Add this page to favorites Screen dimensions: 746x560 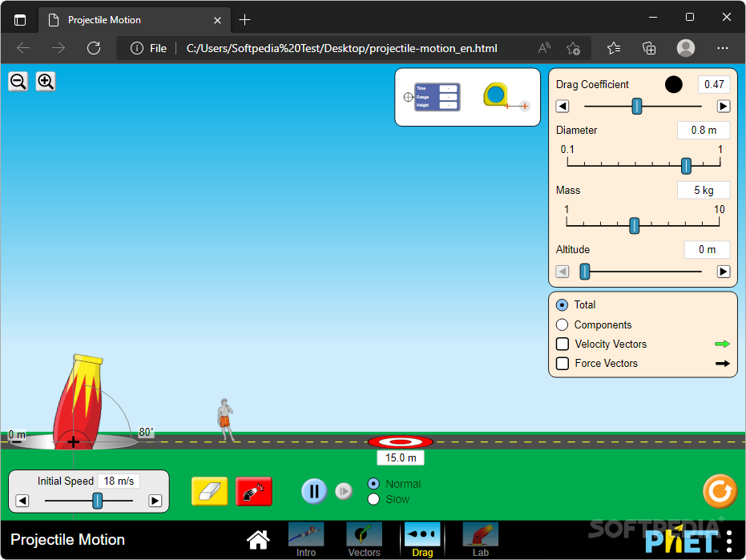point(573,48)
